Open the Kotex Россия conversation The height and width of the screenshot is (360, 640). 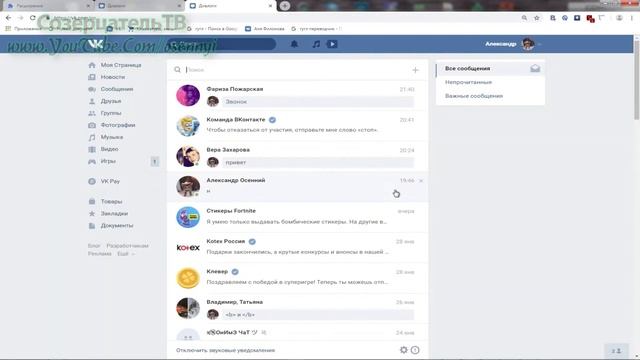[x=297, y=247]
